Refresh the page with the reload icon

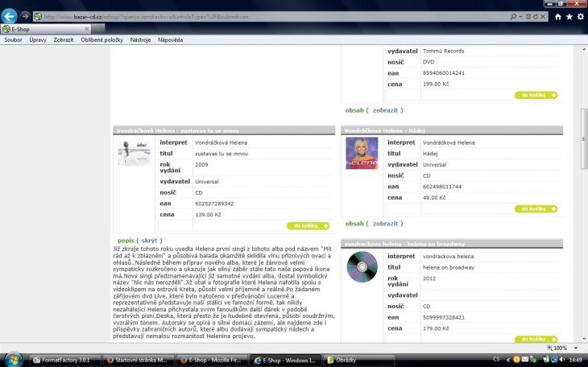click(x=536, y=16)
